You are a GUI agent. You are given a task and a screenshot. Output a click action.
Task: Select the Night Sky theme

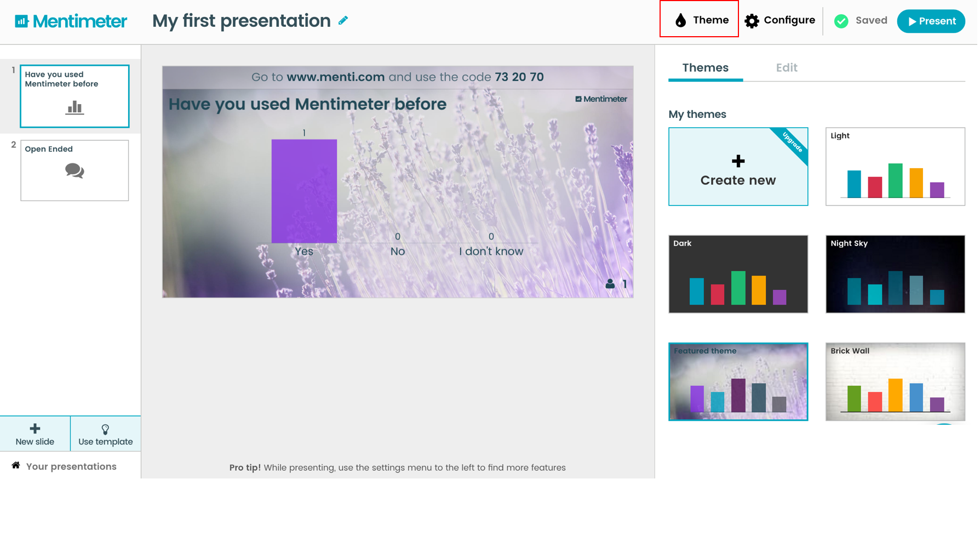tap(895, 274)
